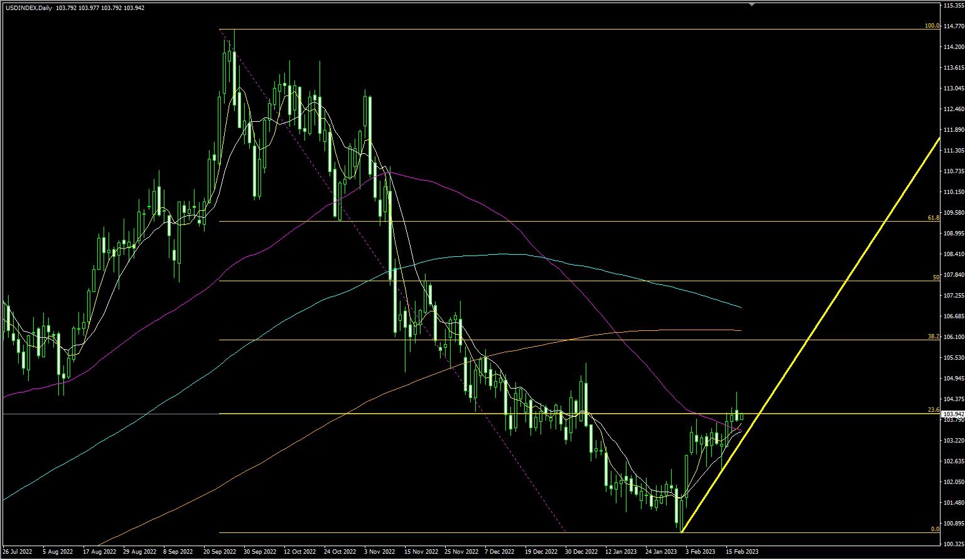Click the 15 Nov 2022 date label
Image resolution: width=965 pixels, height=560 pixels.
[420, 552]
